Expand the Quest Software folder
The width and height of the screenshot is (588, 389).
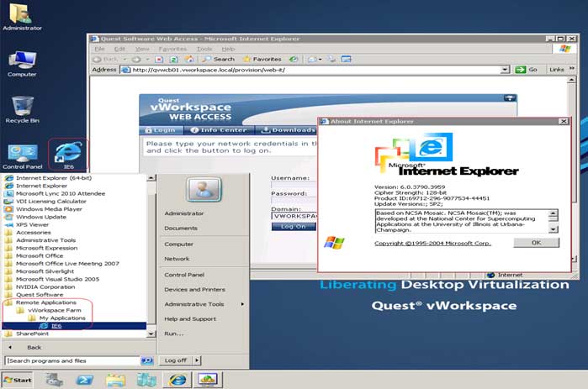click(x=40, y=295)
